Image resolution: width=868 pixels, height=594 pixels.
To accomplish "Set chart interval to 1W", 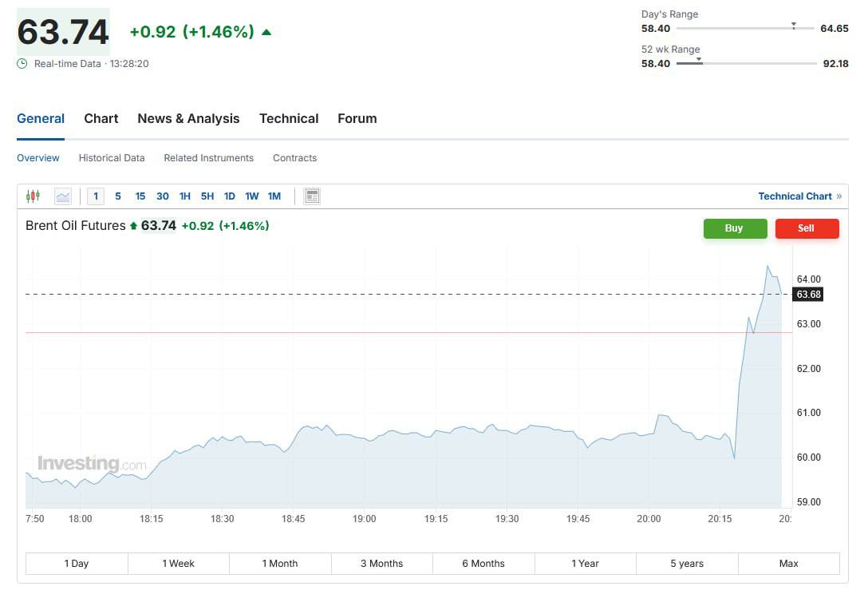I will click(x=251, y=196).
